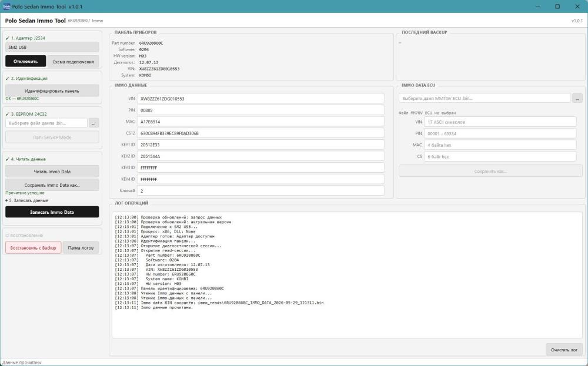The image size is (588, 366).
Task: Minimize the Polo Sedan Immo Tool window
Action: pos(539,6)
